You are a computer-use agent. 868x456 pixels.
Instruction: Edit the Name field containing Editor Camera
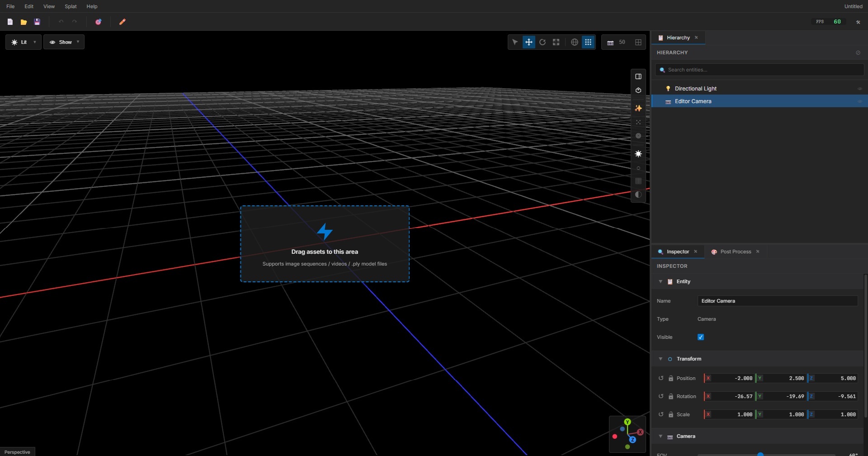click(777, 300)
